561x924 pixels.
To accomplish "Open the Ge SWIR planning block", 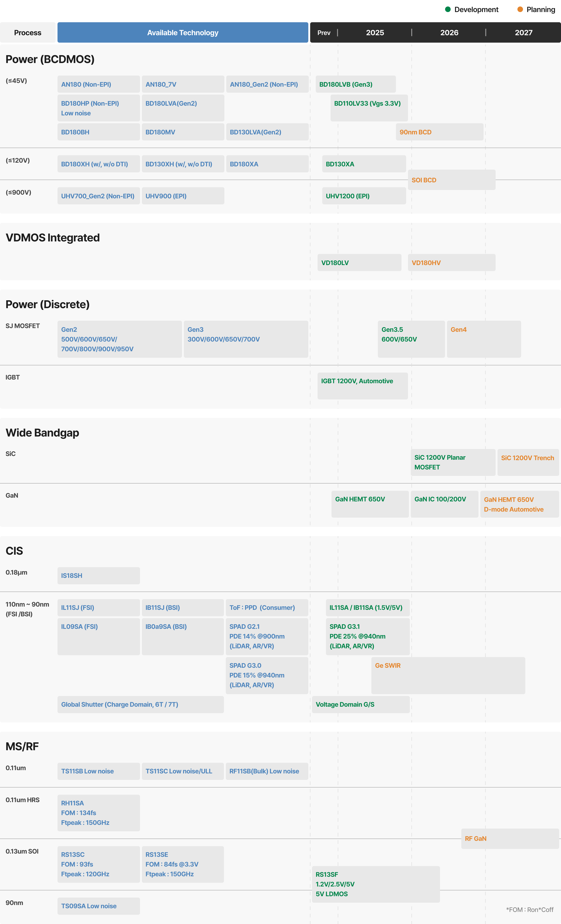I will pos(448,675).
